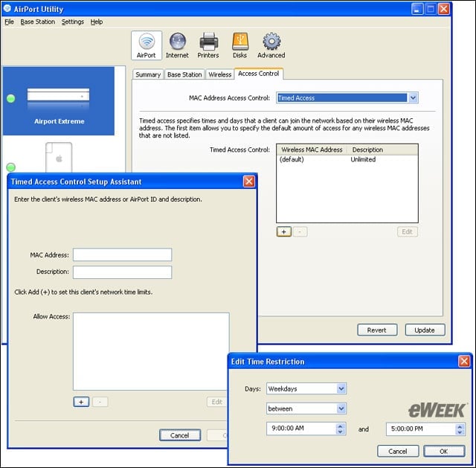The image size is (476, 468).
Task: Close the Timed Access Control Setup Assistant
Action: coord(249,182)
